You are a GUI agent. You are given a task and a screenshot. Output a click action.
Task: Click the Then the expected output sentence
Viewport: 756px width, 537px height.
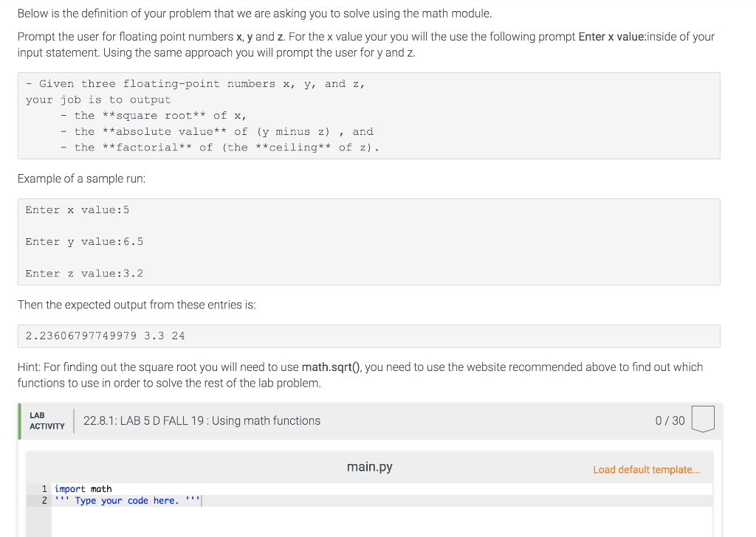[137, 305]
